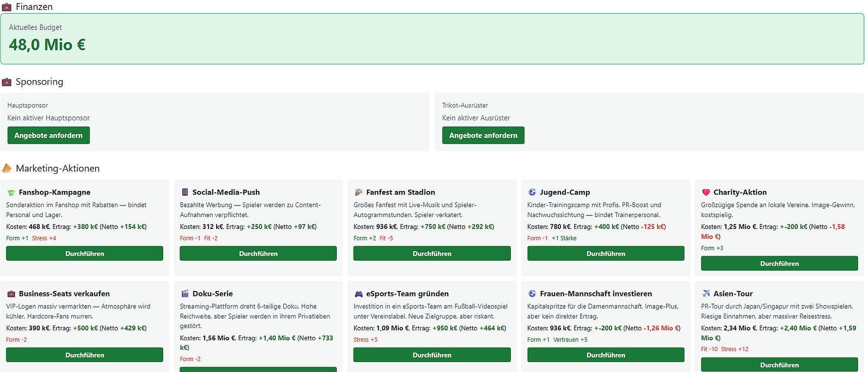Click Kosten 1,09 Mio € line in eSports card

(x=429, y=328)
